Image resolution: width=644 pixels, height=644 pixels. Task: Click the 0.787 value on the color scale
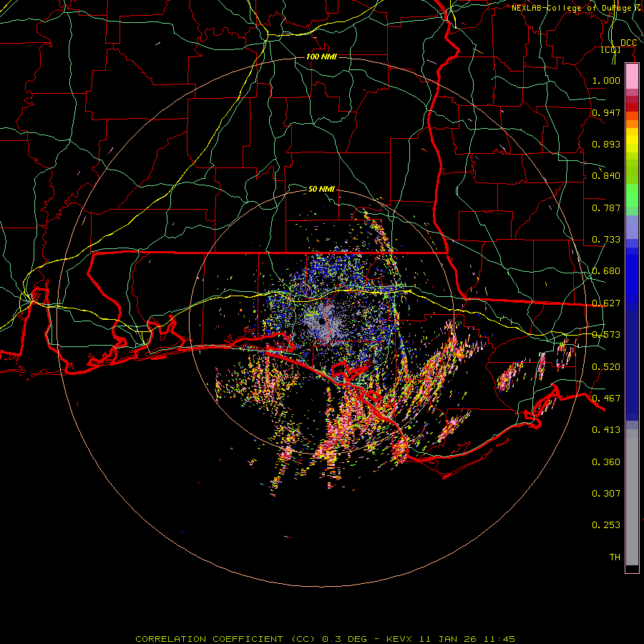[x=606, y=208]
